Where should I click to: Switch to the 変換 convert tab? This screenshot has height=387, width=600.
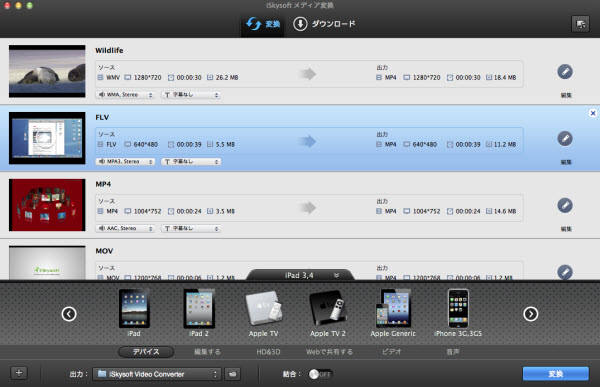tap(262, 24)
